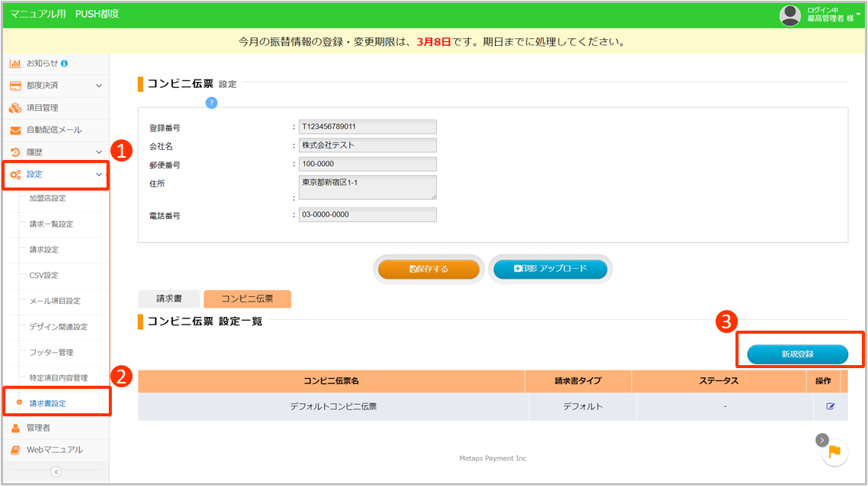Click the 新規登録 button
The width and height of the screenshot is (868, 486).
coord(798,354)
